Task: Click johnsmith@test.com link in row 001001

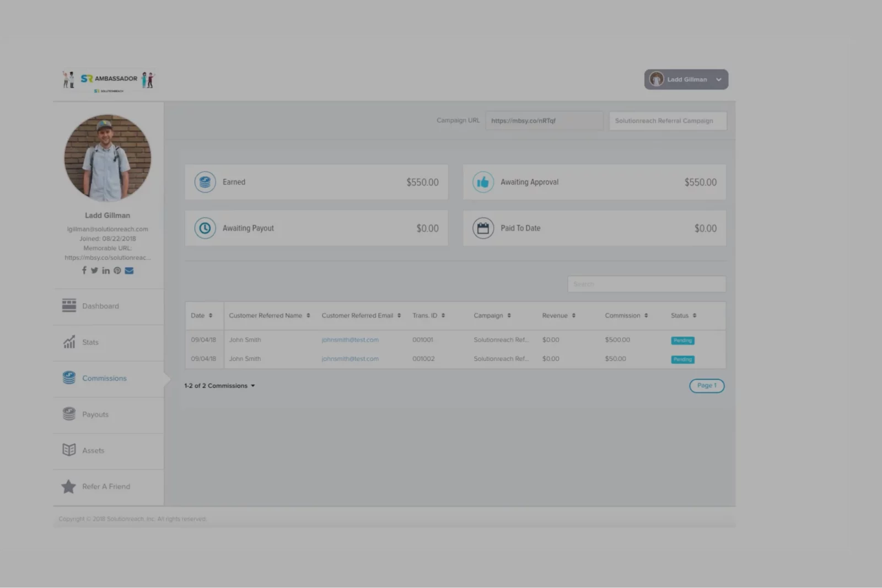Action: pos(350,340)
